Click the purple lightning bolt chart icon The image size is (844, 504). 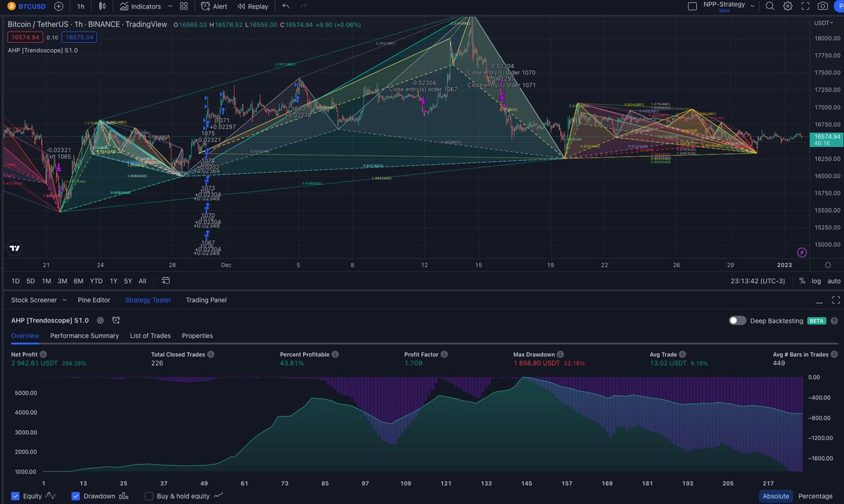pyautogui.click(x=802, y=252)
